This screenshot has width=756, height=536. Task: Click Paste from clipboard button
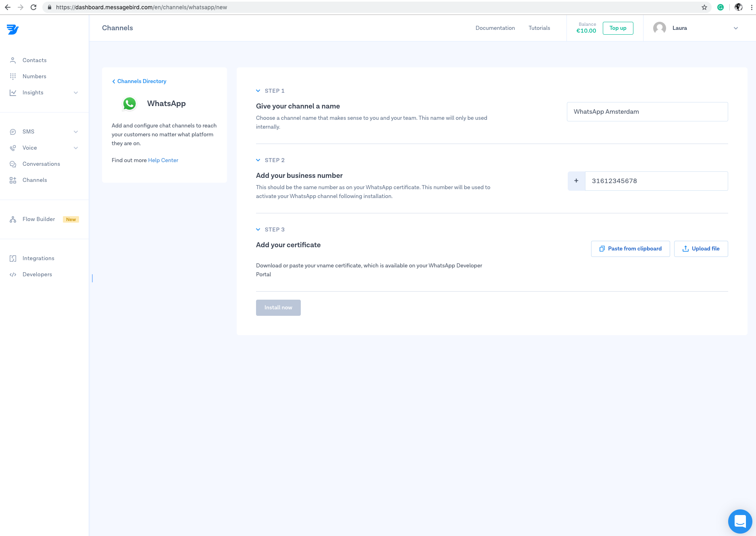point(630,249)
